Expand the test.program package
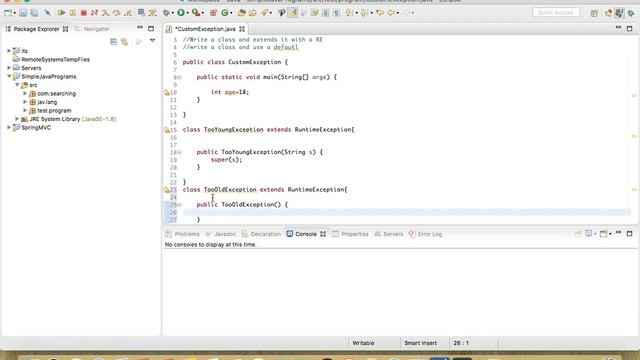This screenshot has height=360, width=640. click(25, 111)
